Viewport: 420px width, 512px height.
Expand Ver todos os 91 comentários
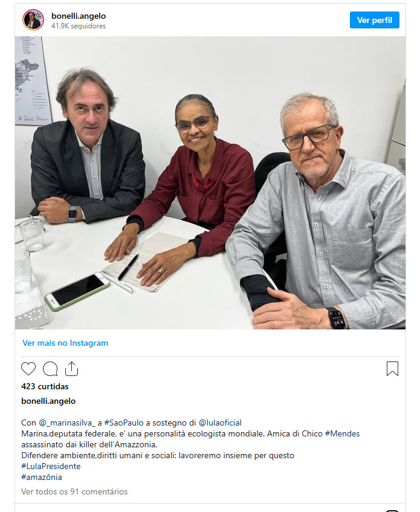[74, 491]
